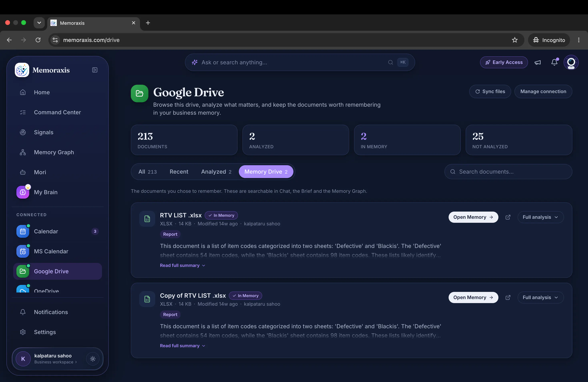588x382 pixels.
Task: Open Home from the sidebar
Action: 58,92
